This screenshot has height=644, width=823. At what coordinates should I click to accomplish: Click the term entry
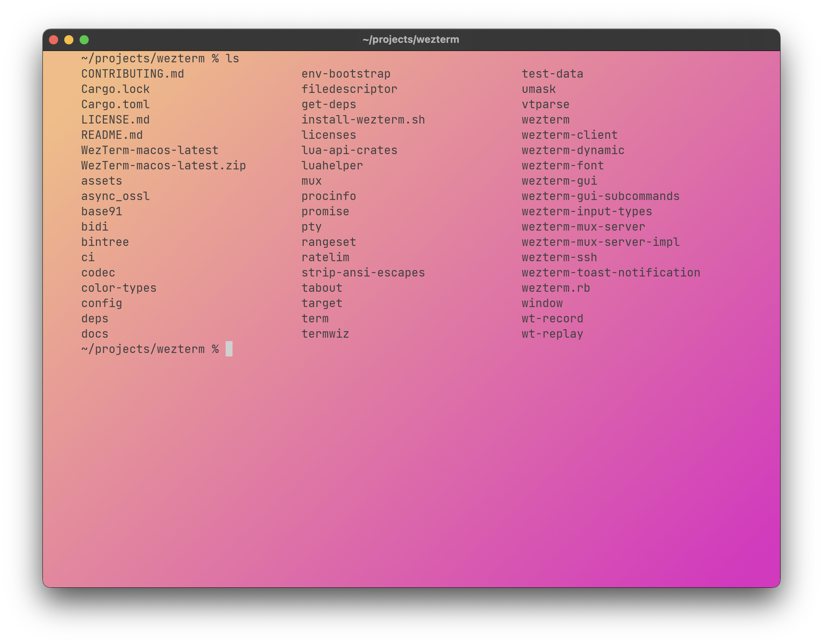[315, 319]
